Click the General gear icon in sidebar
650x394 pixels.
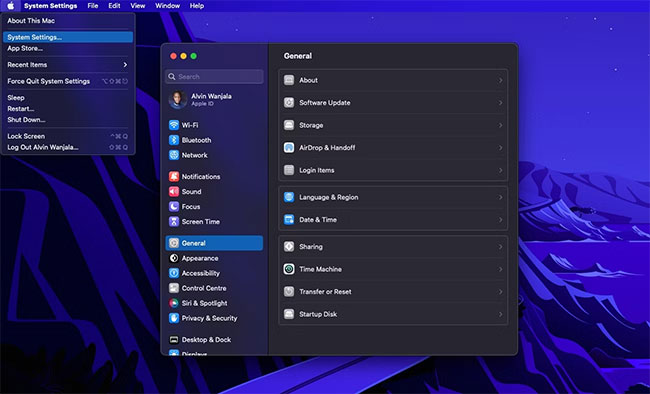[x=174, y=243]
